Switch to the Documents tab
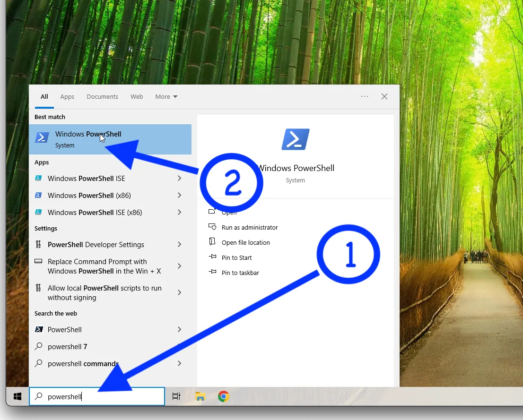Viewport: 523px width, 420px height. [x=102, y=97]
